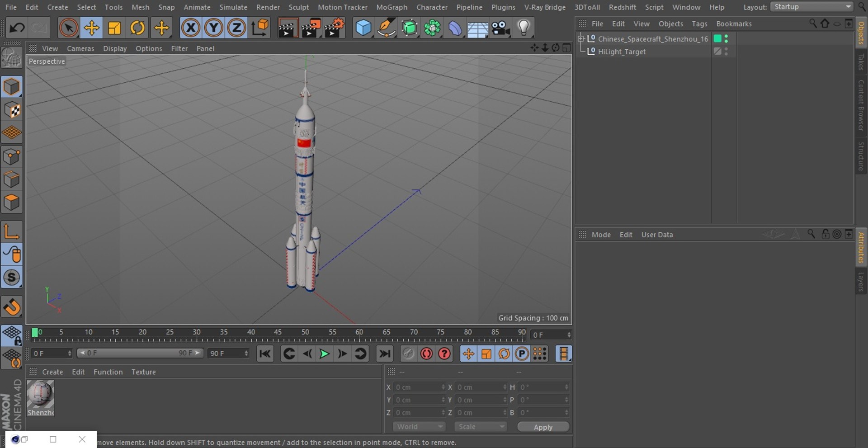Toggle Y axis lock
Screen dimensions: 868x448
[214, 28]
